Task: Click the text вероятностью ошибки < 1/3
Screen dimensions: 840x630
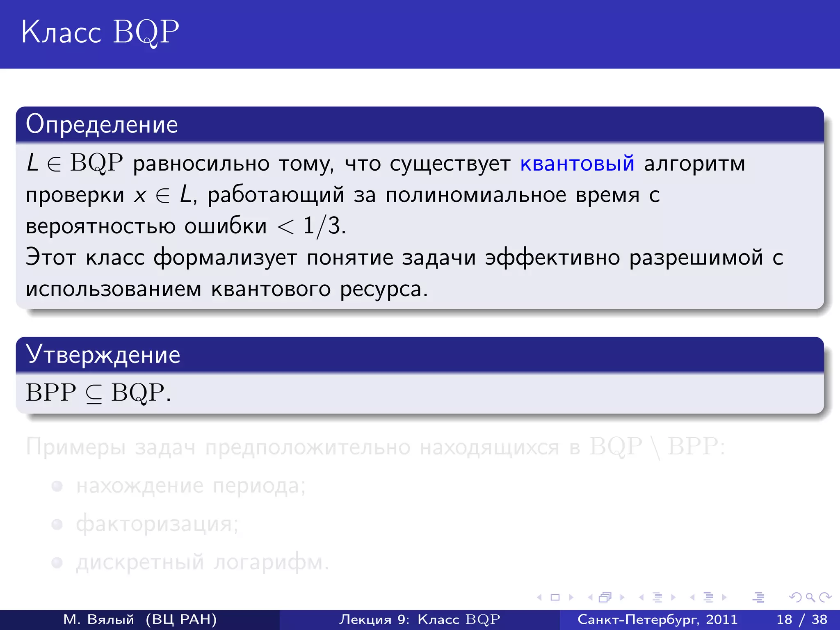Action: (x=186, y=226)
